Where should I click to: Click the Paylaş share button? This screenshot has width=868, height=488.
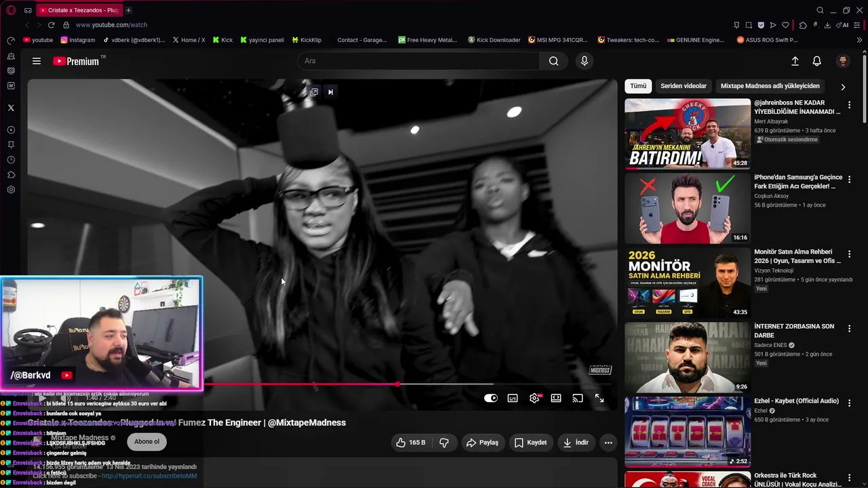click(x=481, y=443)
